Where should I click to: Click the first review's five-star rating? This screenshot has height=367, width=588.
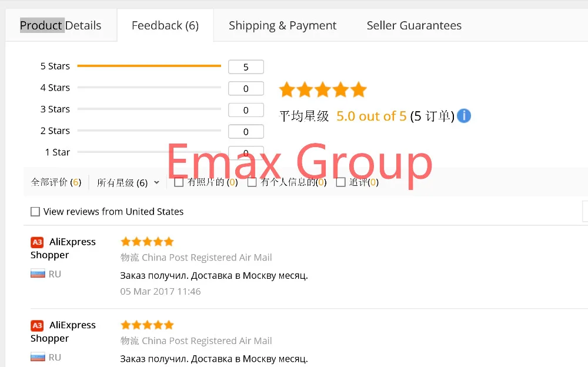pos(147,242)
